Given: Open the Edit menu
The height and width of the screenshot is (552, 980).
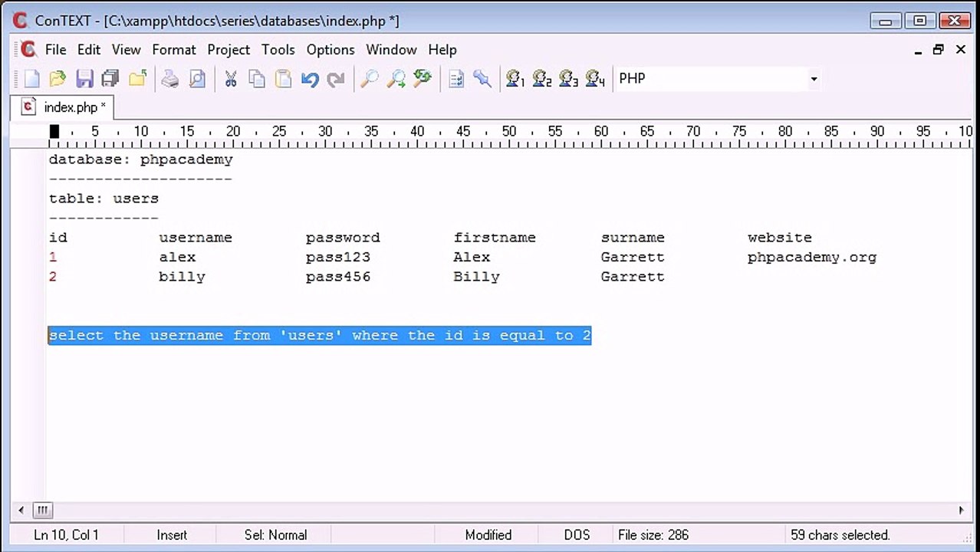Looking at the screenshot, I should [x=89, y=49].
